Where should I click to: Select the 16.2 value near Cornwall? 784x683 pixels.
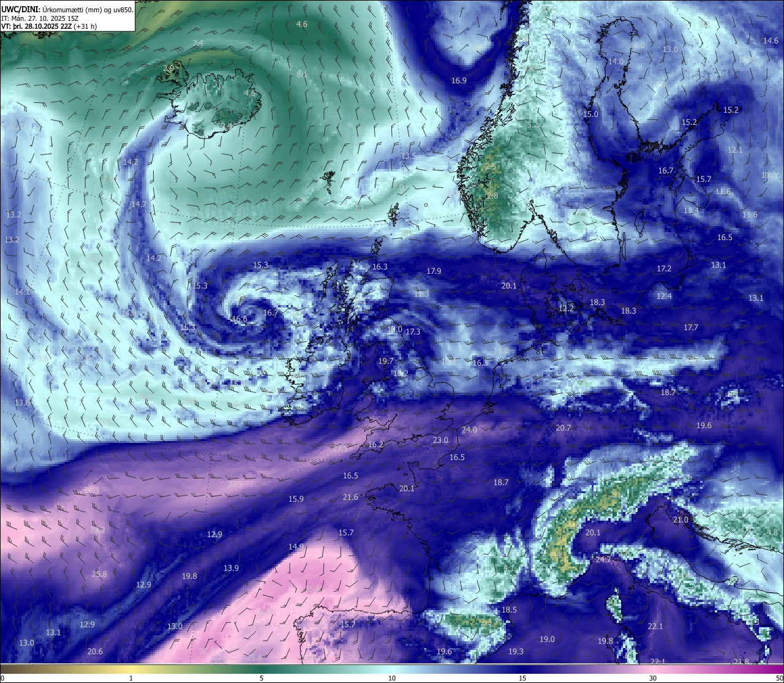(375, 445)
